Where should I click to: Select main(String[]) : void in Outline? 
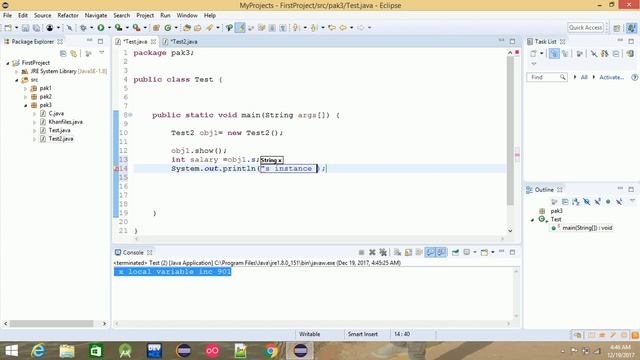pos(587,228)
